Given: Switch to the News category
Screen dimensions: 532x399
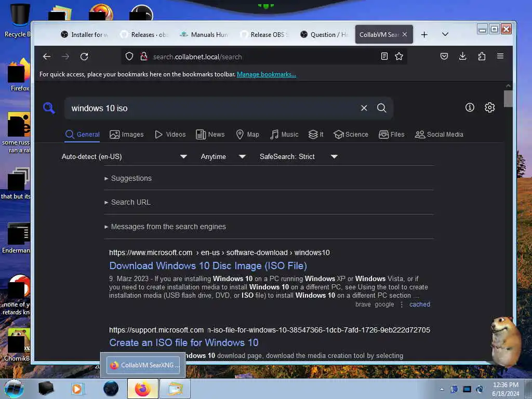Looking at the screenshot, I should pos(210,135).
